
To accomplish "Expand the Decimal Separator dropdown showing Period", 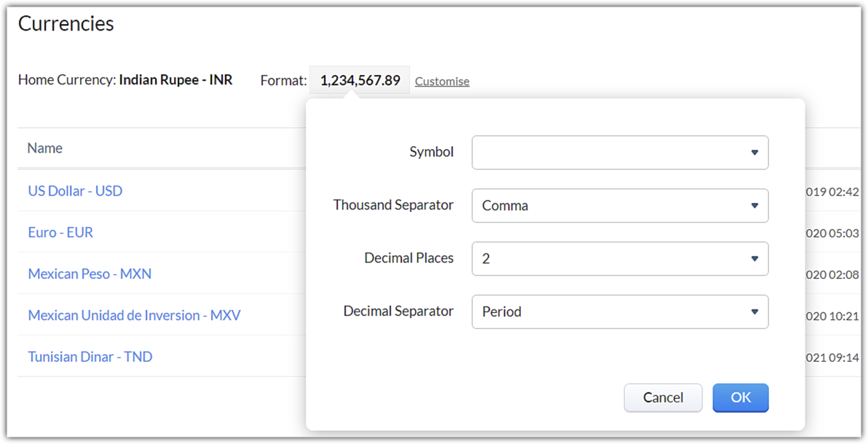I will [x=619, y=312].
